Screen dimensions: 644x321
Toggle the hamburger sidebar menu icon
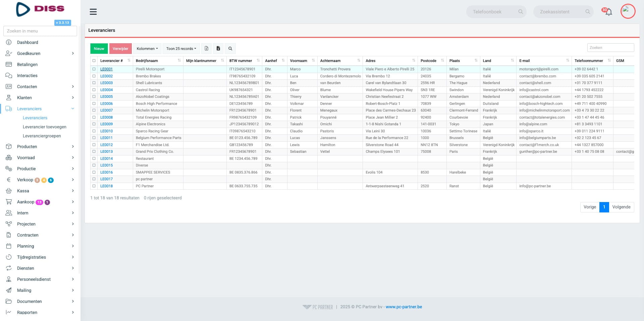[93, 12]
